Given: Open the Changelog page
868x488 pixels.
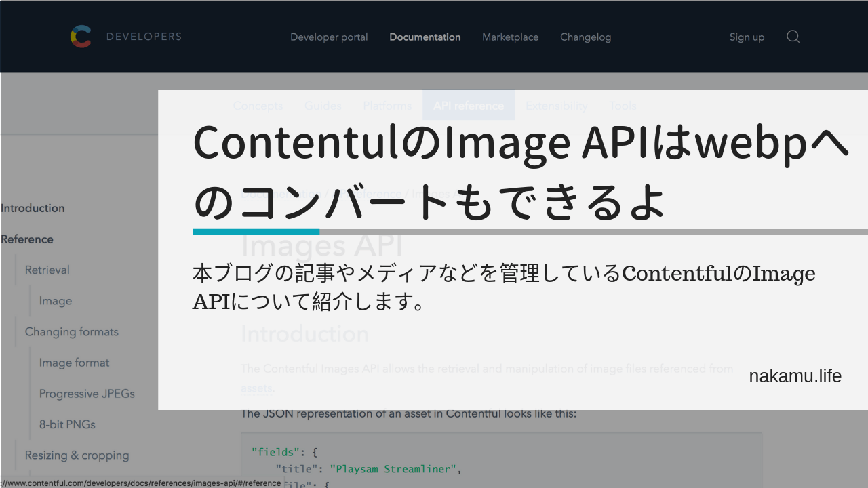Looking at the screenshot, I should (x=585, y=37).
